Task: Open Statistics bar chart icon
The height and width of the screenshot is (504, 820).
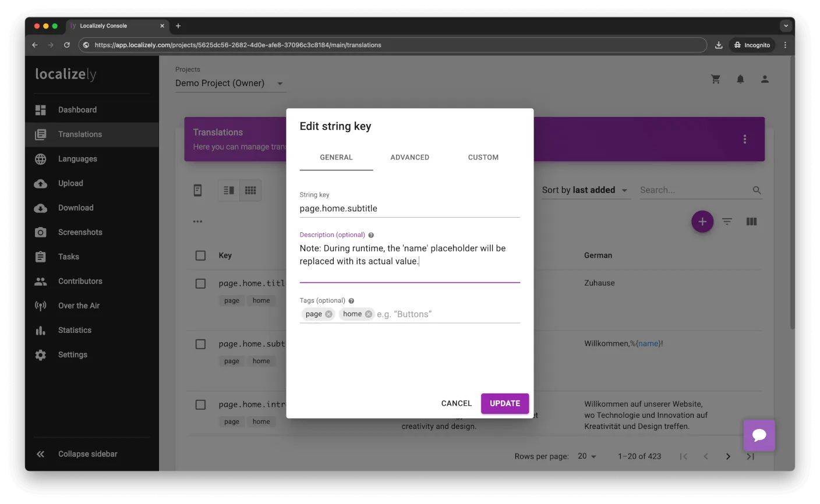Action: (x=40, y=330)
